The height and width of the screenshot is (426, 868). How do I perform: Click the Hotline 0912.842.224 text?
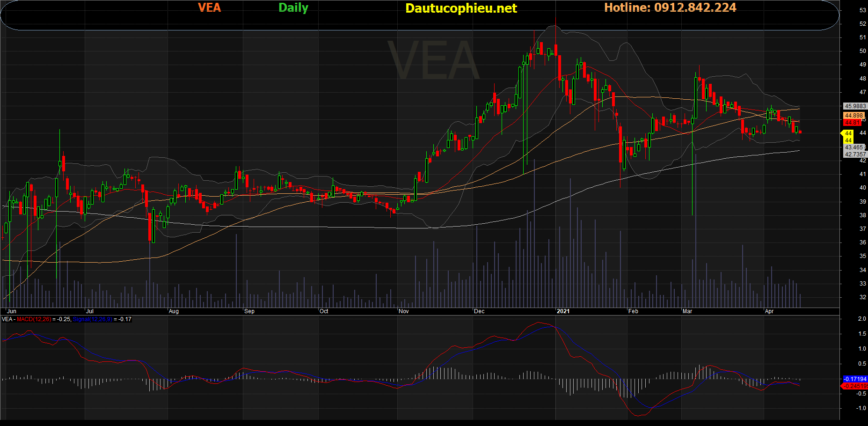670,7
